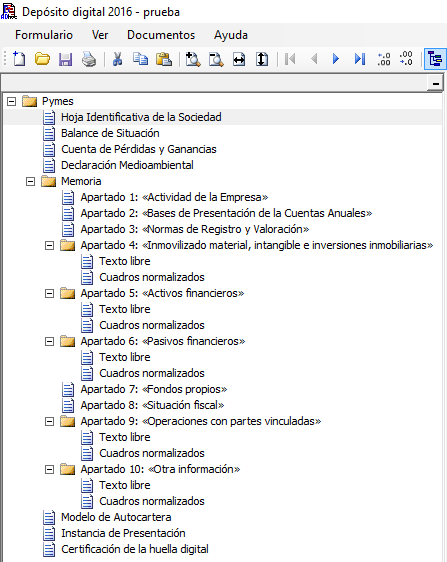Open Instancia de Presentación document
Screen dimensions: 447x562
(123, 533)
